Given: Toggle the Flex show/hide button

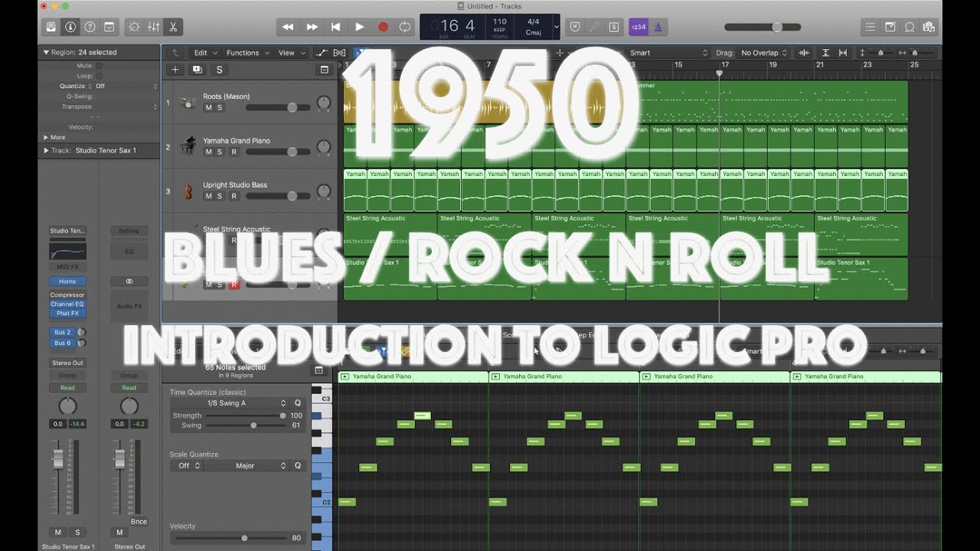Looking at the screenshot, I should [x=339, y=53].
